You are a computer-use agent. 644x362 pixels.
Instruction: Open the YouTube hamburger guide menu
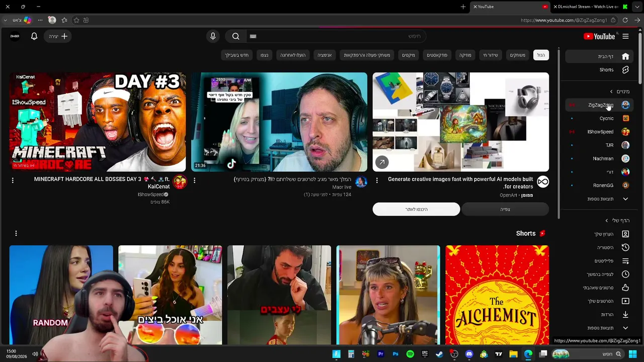pos(625,36)
